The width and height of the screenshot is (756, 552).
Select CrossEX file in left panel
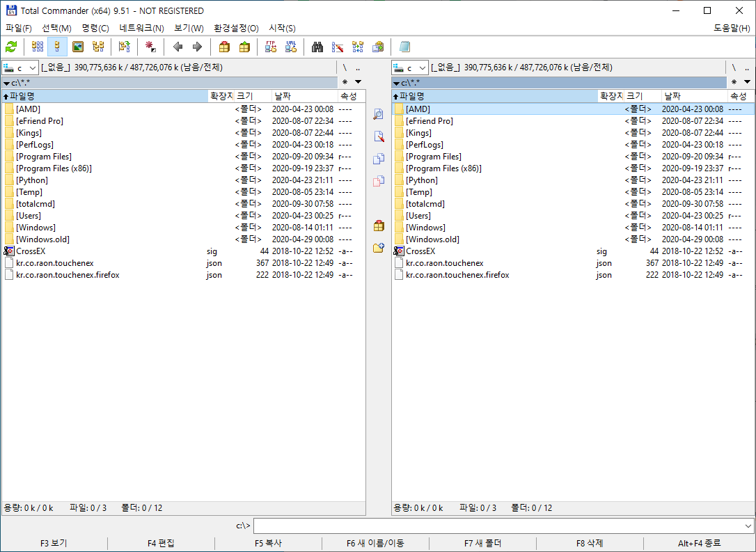[184, 251]
